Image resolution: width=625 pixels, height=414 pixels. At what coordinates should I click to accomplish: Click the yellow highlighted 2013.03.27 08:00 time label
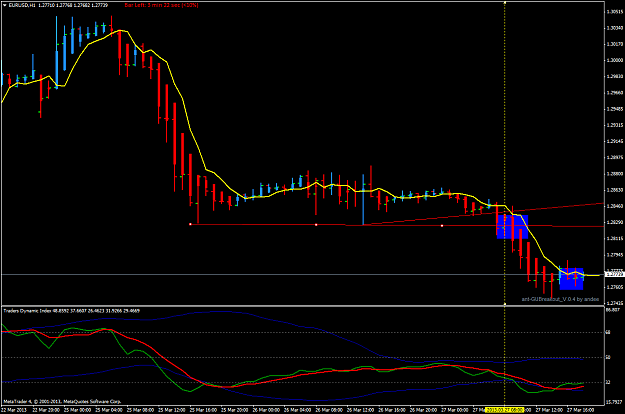coord(504,410)
